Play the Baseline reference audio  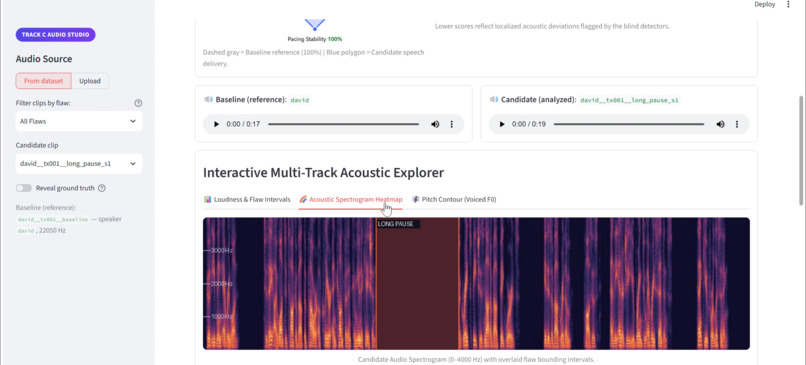pyautogui.click(x=216, y=124)
